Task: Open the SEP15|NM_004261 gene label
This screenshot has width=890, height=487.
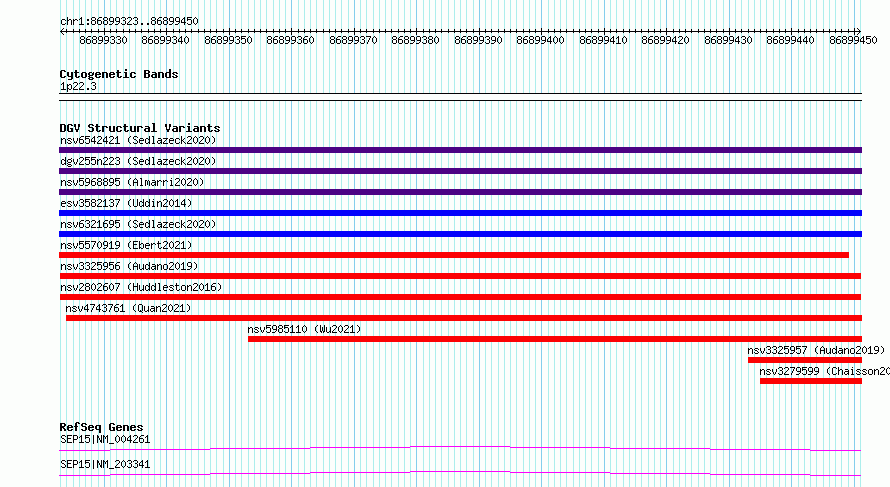Action: (x=105, y=439)
